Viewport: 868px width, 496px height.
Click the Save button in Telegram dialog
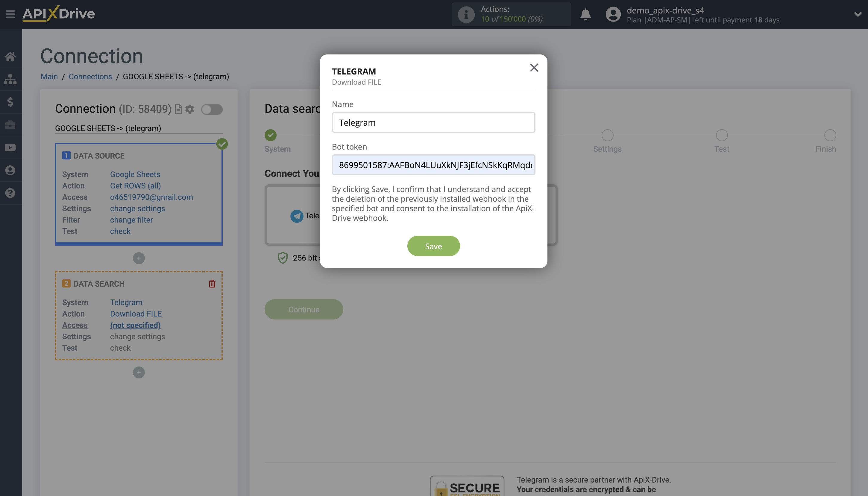433,246
